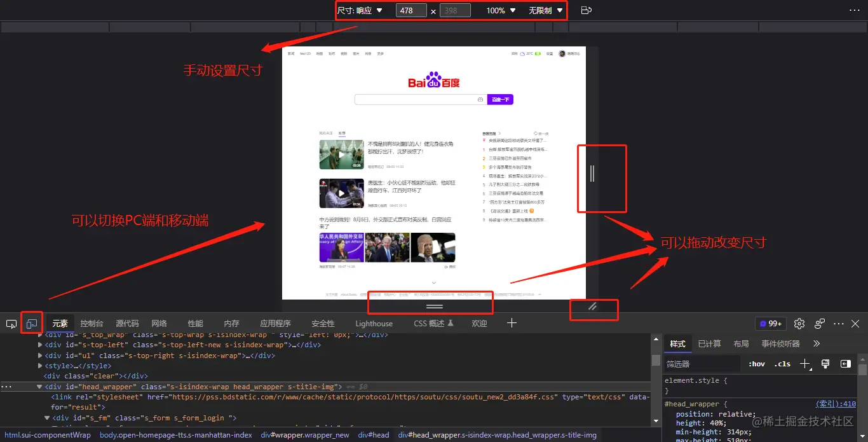The height and width of the screenshot is (442, 868).
Task: Open the 100% zoom dropdown
Action: (x=501, y=10)
